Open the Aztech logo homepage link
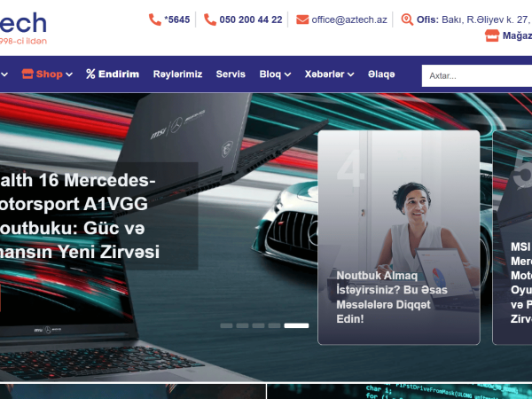 coord(23,27)
